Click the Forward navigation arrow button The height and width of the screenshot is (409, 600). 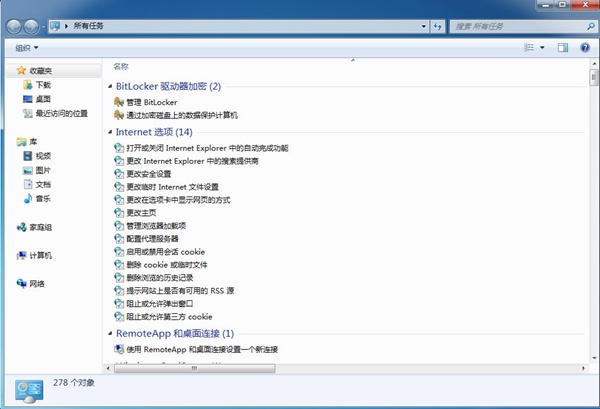pos(31,27)
